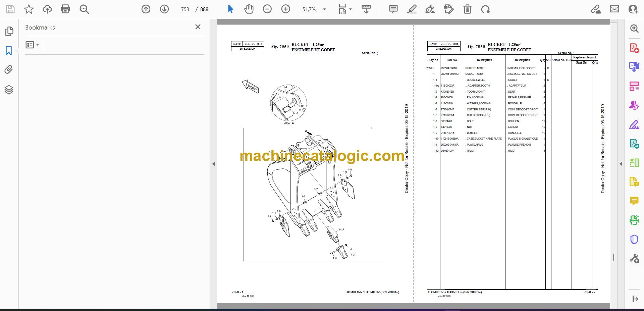This screenshot has height=311, width=644.
Task: Open the Scan & OCR tool
Action: point(634,220)
